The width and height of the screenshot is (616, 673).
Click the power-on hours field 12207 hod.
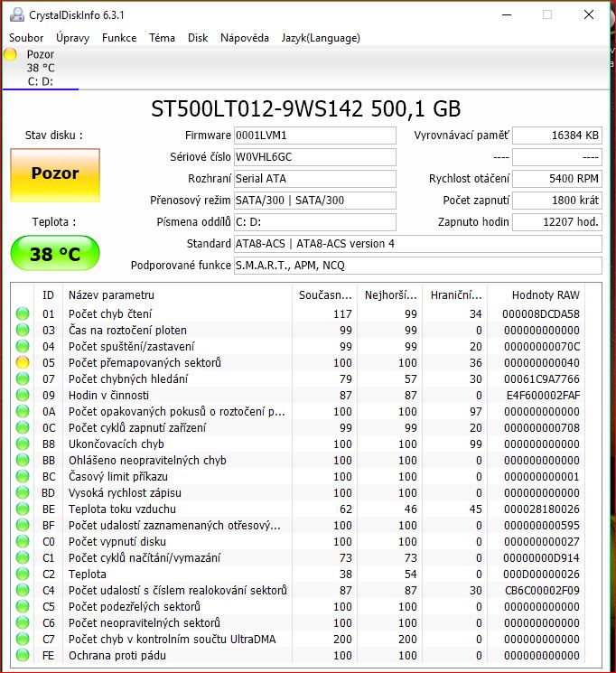click(x=557, y=222)
